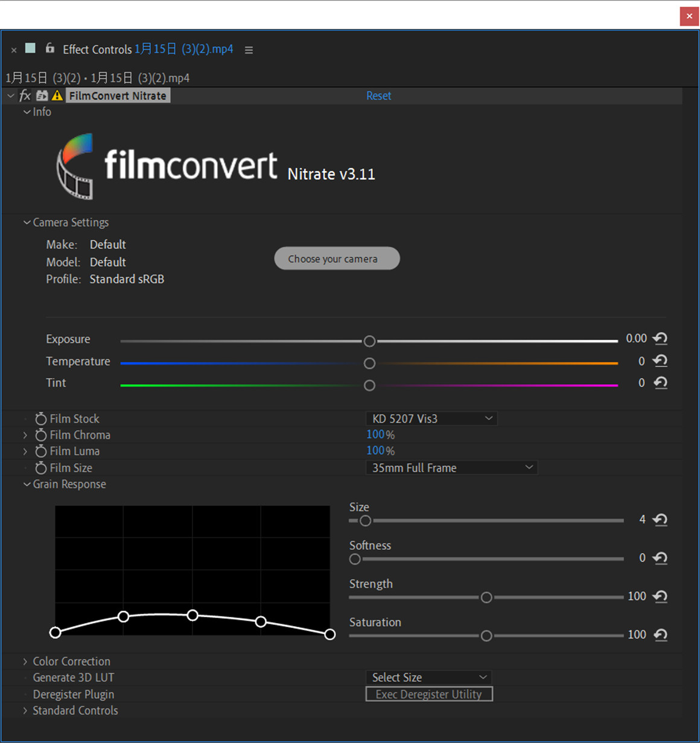Image resolution: width=700 pixels, height=743 pixels.
Task: Click the comp marker icon left of the warning triangle
Action: point(41,95)
